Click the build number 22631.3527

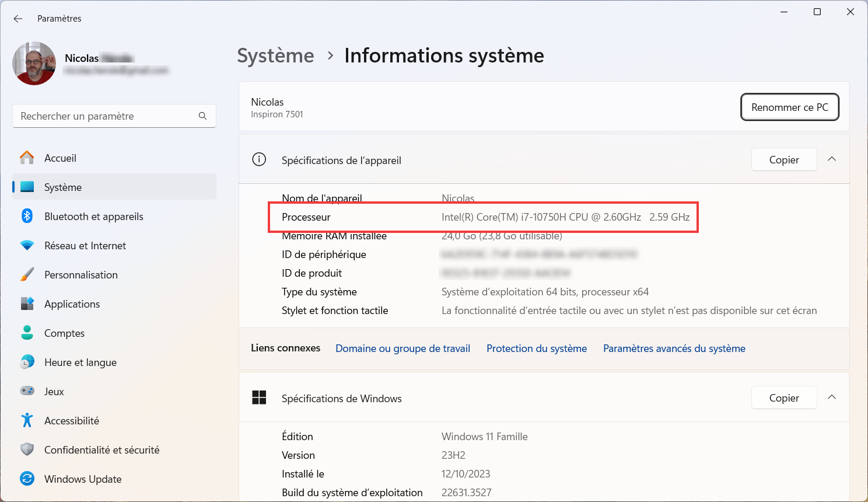point(467,493)
